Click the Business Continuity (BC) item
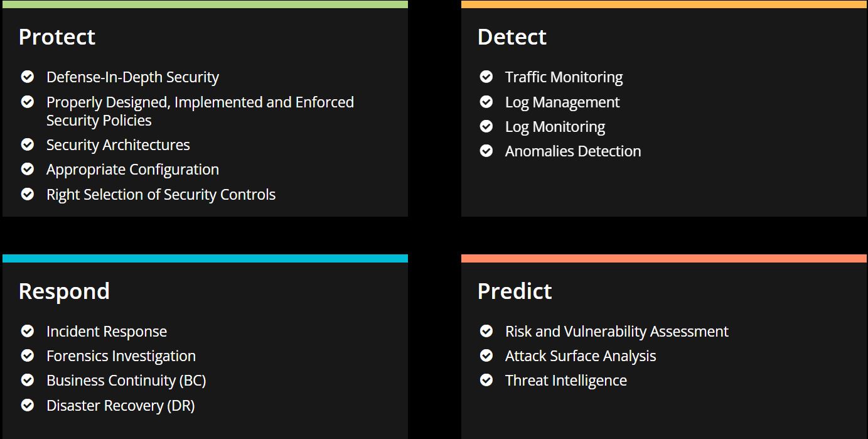Image resolution: width=868 pixels, height=439 pixels. [126, 381]
